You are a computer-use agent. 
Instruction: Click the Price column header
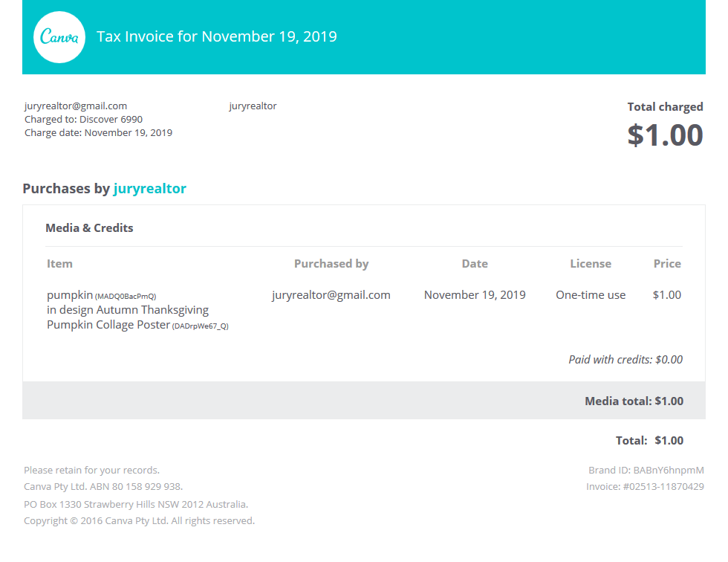[x=667, y=264]
